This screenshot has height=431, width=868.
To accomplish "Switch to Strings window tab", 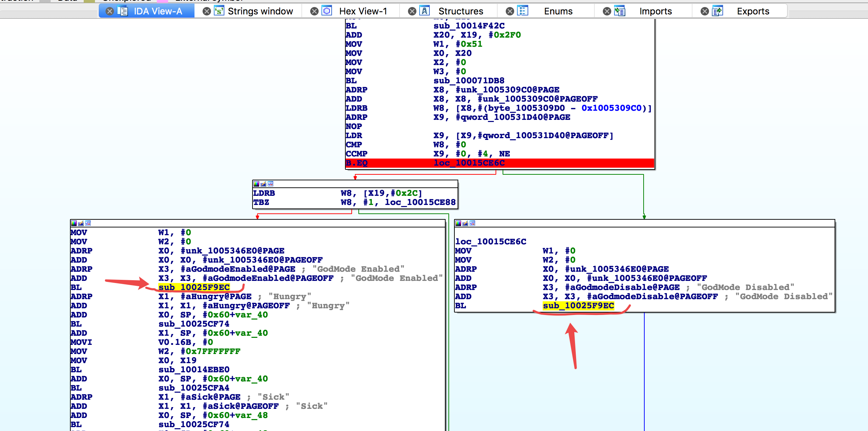I will pyautogui.click(x=260, y=11).
